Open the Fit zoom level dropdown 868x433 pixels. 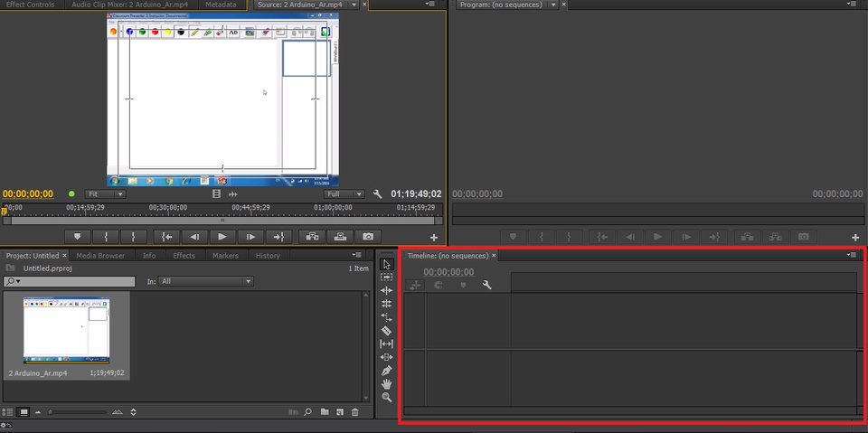[x=105, y=194]
